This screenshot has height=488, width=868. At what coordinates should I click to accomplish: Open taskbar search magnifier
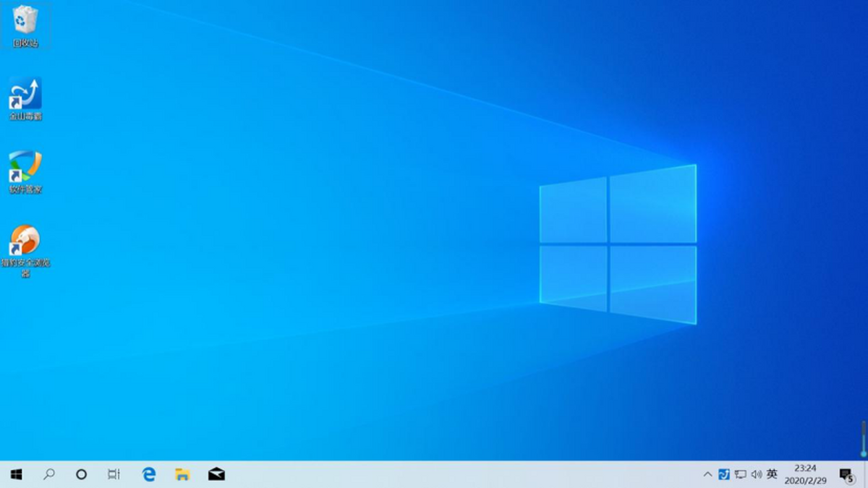click(49, 474)
